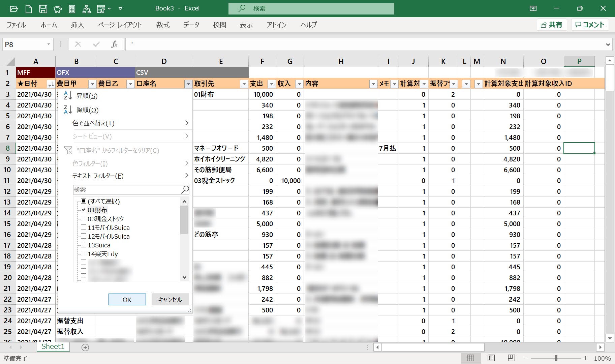Select the Sheet1 tab
The image size is (615, 364).
coord(53,346)
